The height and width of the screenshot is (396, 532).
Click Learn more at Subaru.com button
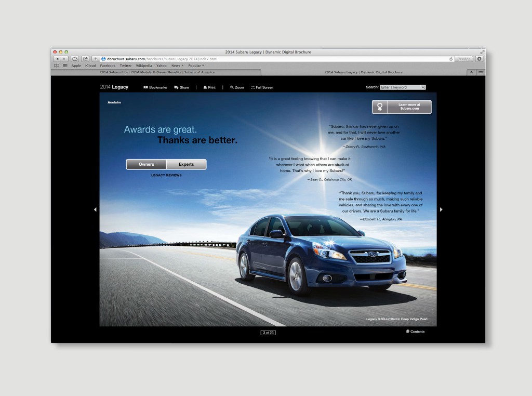click(402, 107)
